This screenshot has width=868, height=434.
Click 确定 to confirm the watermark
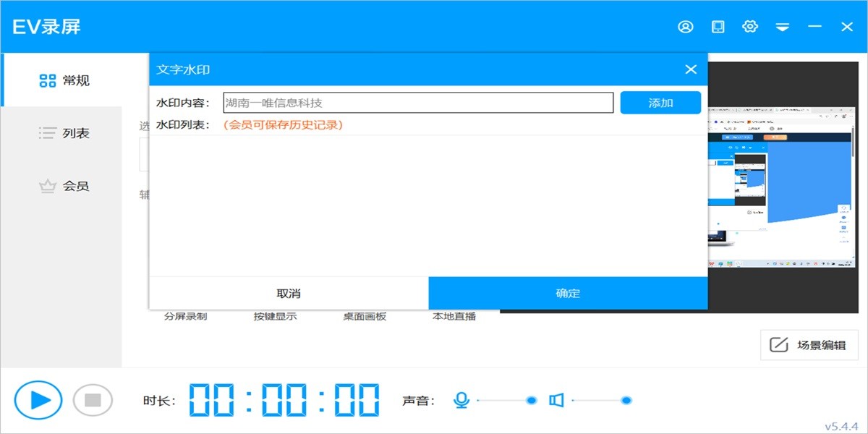click(567, 292)
